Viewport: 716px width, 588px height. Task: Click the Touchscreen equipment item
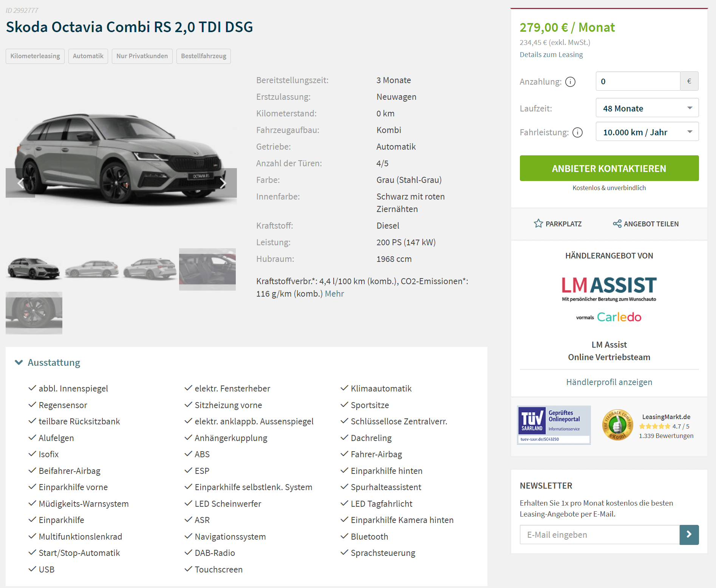218,569
